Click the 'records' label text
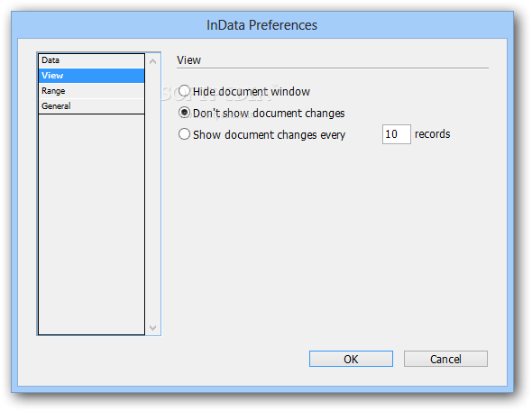The width and height of the screenshot is (532, 411). click(x=432, y=134)
